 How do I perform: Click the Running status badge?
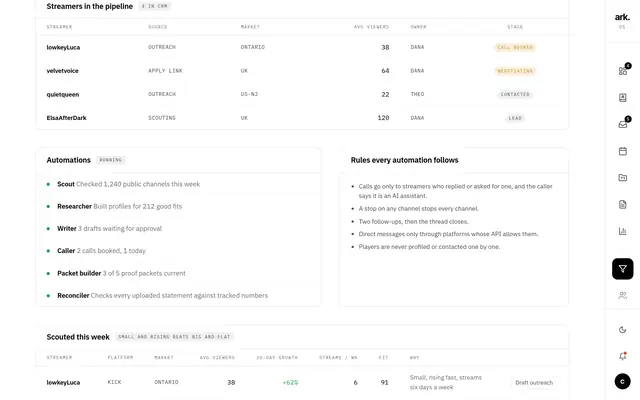111,160
